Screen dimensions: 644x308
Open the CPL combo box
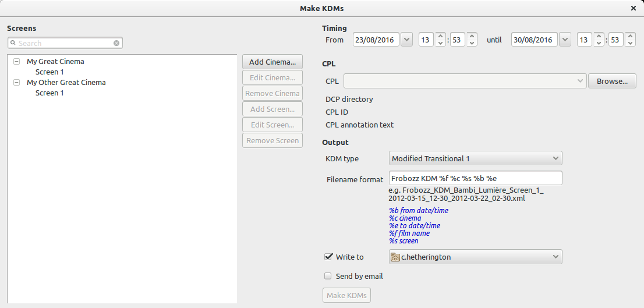465,81
